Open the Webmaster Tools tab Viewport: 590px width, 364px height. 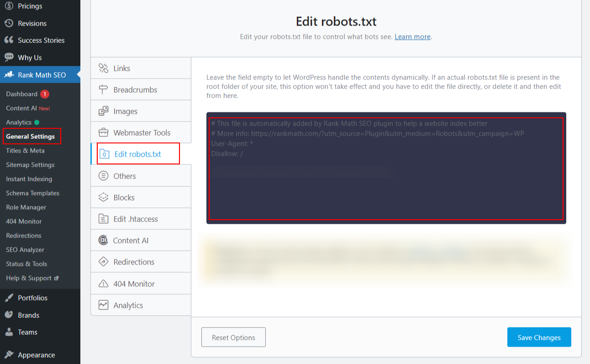pyautogui.click(x=141, y=132)
